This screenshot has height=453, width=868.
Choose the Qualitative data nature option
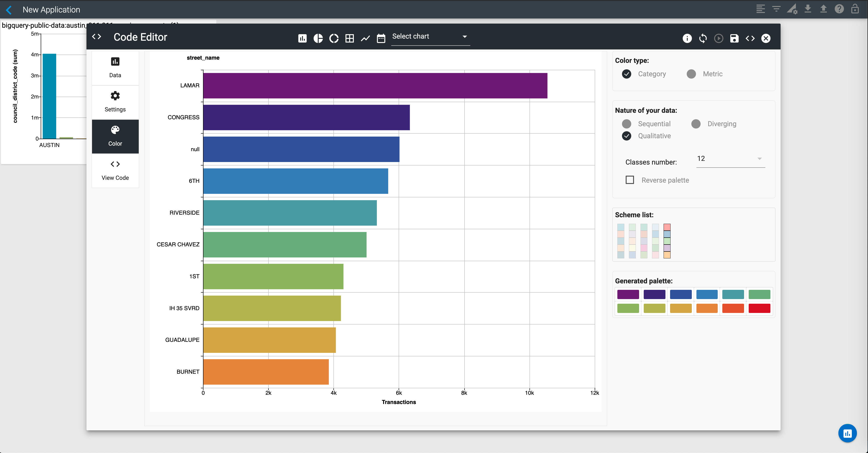click(x=626, y=136)
